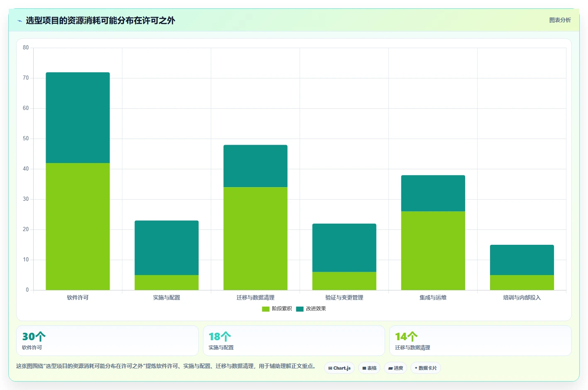The image size is (588, 390).
Task: Click the 实施与配置 caption in the data card
Action: pos(221,348)
